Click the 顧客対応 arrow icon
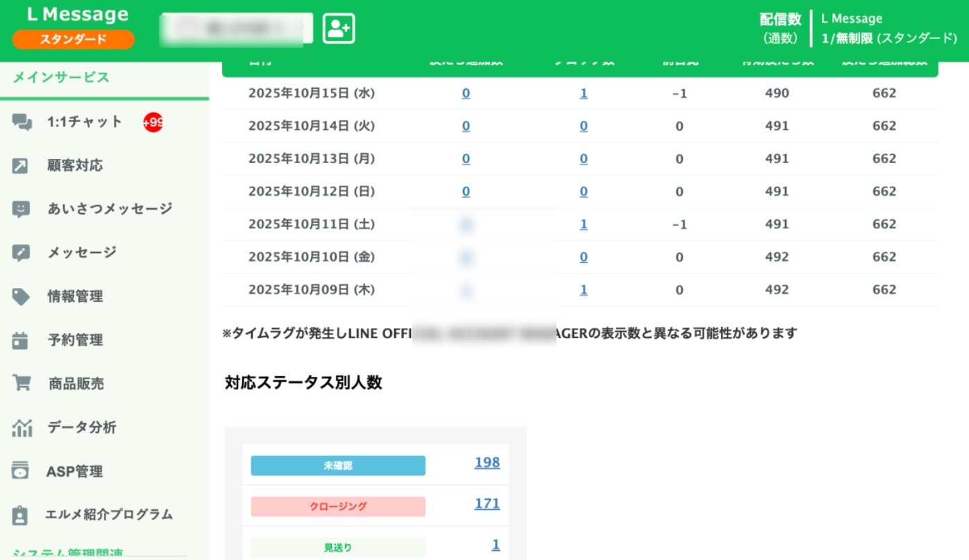This screenshot has height=560, width=969. click(x=21, y=166)
